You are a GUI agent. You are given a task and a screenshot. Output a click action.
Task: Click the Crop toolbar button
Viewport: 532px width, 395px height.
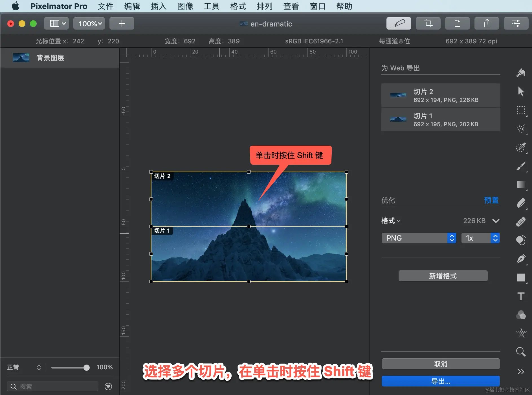pyautogui.click(x=428, y=23)
